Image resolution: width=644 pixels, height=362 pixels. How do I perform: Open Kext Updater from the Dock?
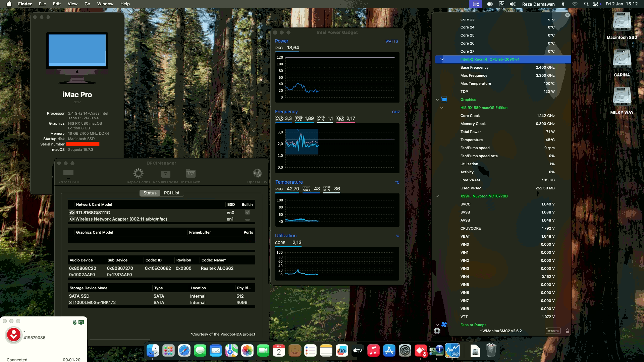point(420,351)
